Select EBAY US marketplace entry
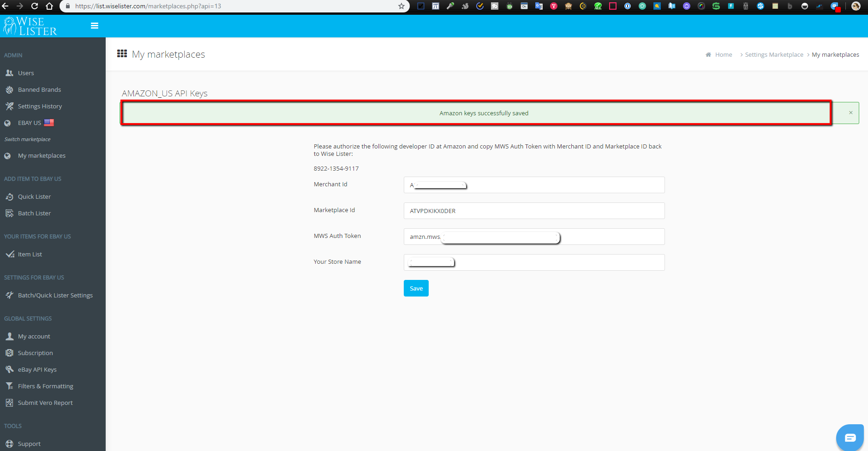Image resolution: width=868 pixels, height=451 pixels. [30, 123]
